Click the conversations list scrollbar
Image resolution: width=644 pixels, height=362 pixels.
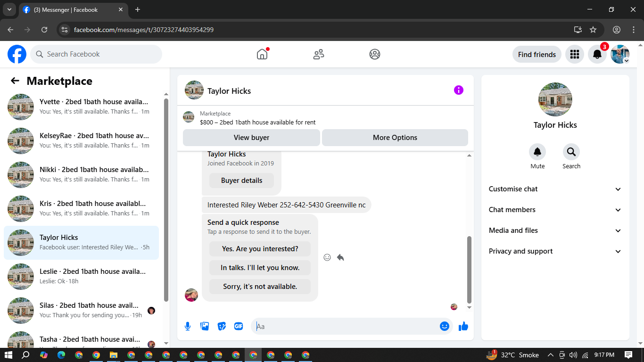pos(166,200)
